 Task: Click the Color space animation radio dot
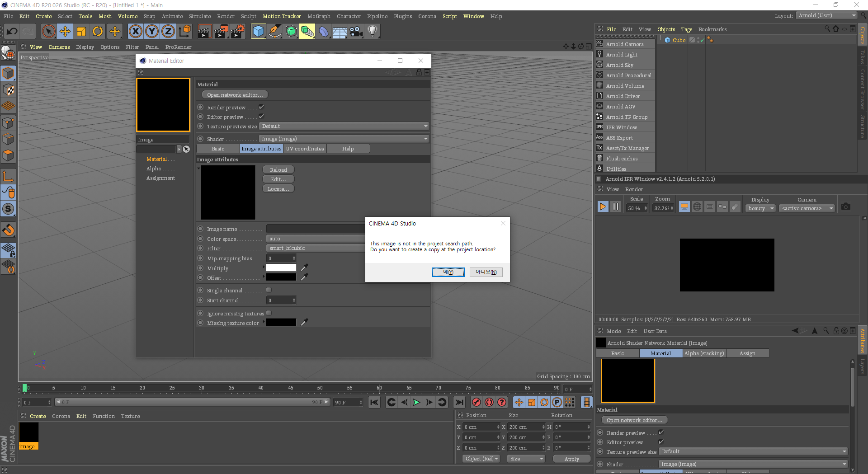pyautogui.click(x=200, y=239)
